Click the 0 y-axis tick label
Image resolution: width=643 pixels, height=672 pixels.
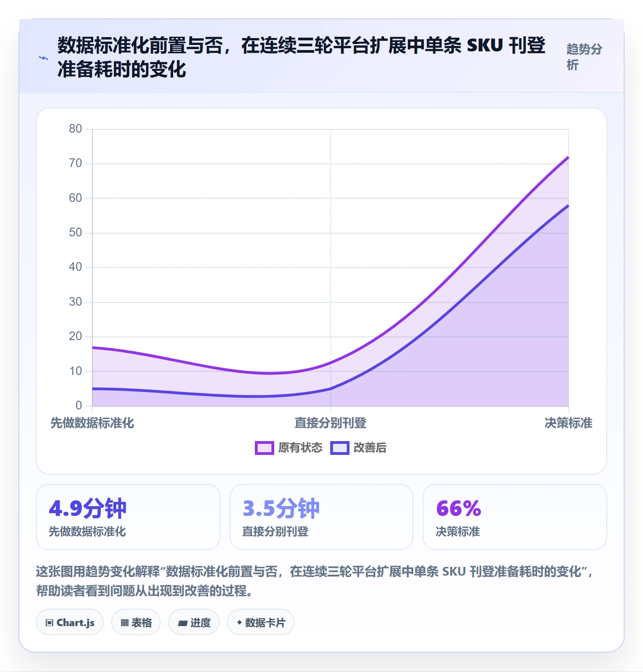coord(79,405)
